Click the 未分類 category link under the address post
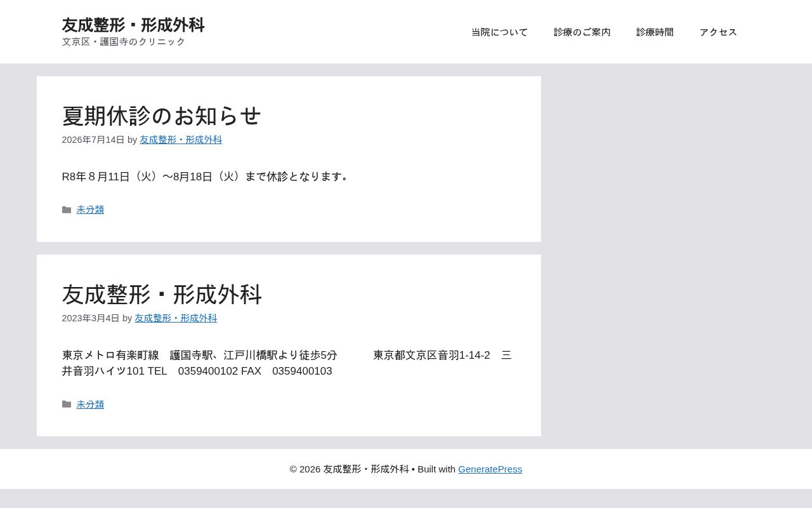 point(90,404)
